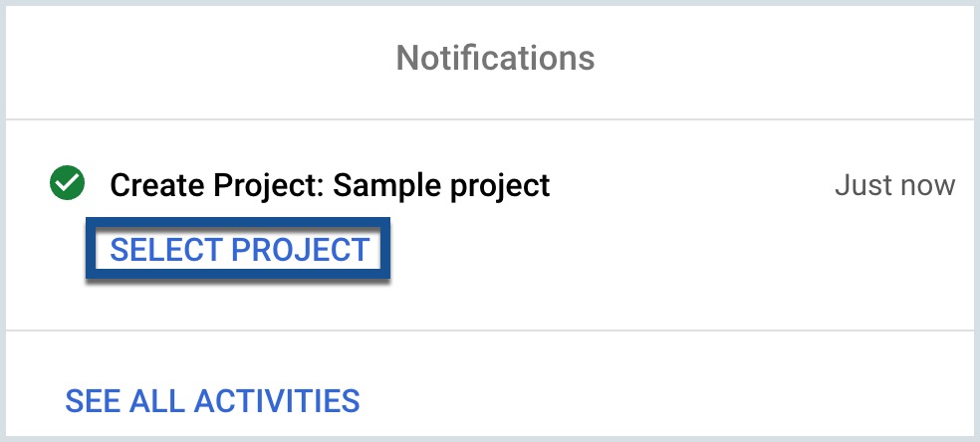Click the Sample project name in notification
Screen dimensions: 980x442
pos(441,185)
